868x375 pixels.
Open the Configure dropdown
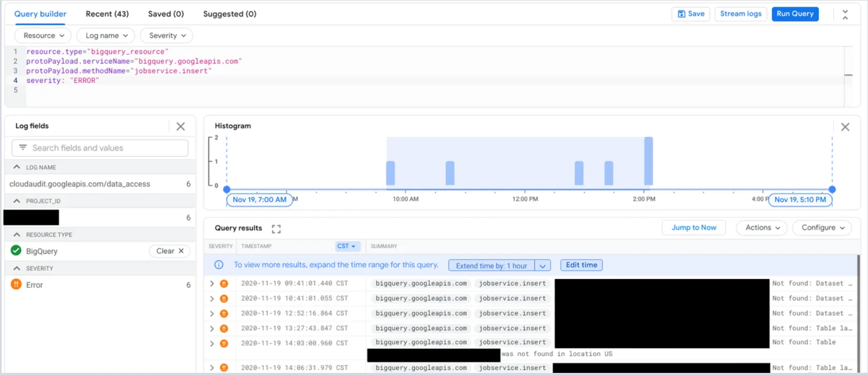(x=823, y=228)
